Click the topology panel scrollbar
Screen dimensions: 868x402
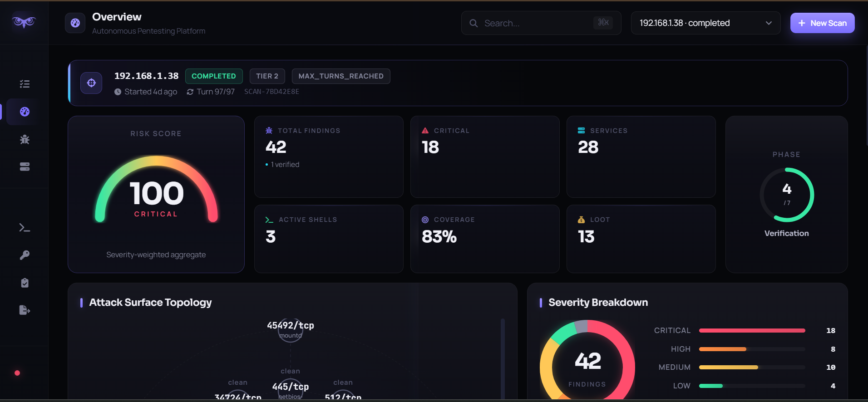pos(503,358)
